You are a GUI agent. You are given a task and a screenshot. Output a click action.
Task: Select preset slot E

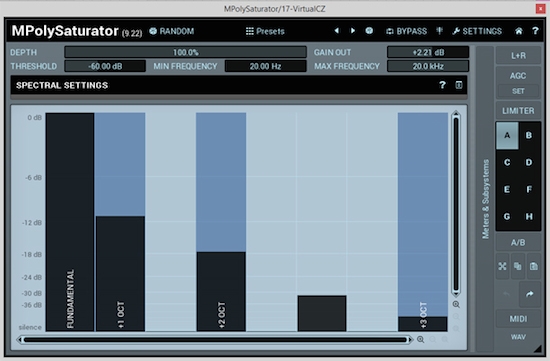(507, 189)
